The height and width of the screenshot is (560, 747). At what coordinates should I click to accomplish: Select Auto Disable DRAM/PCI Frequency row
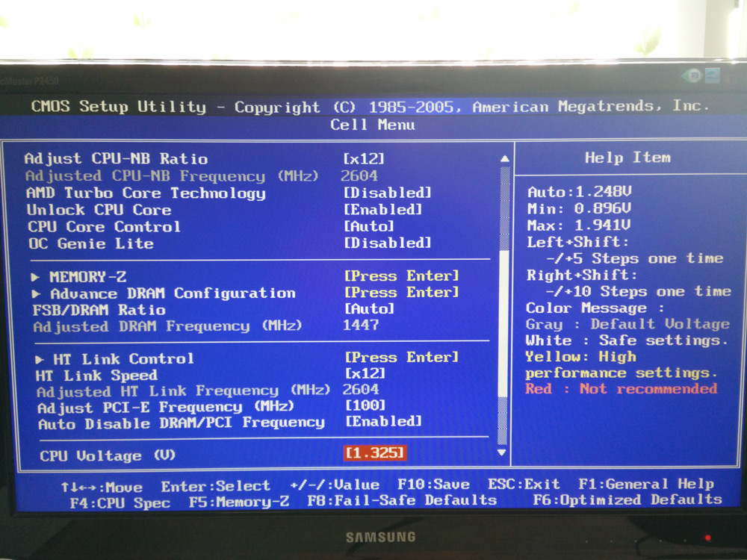[x=182, y=423]
